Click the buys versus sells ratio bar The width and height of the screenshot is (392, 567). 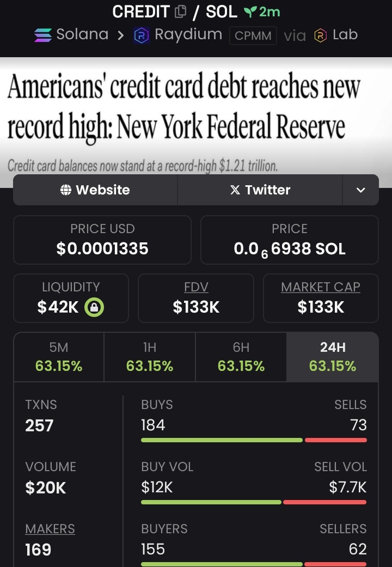point(254,440)
